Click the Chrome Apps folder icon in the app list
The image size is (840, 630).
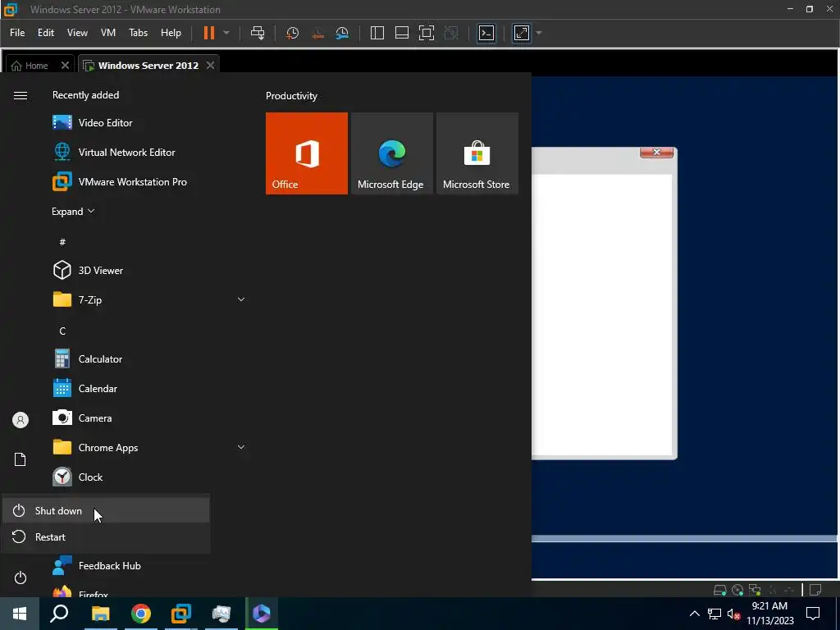click(62, 447)
